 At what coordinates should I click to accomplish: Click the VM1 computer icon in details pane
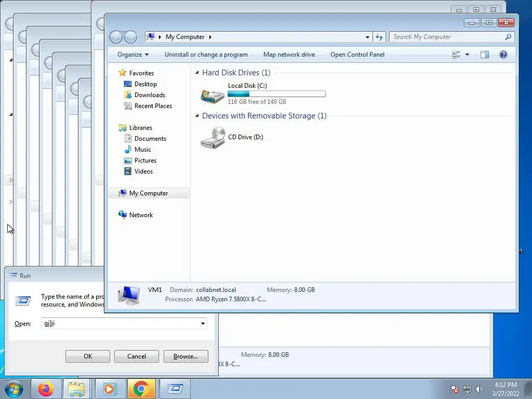pos(129,295)
